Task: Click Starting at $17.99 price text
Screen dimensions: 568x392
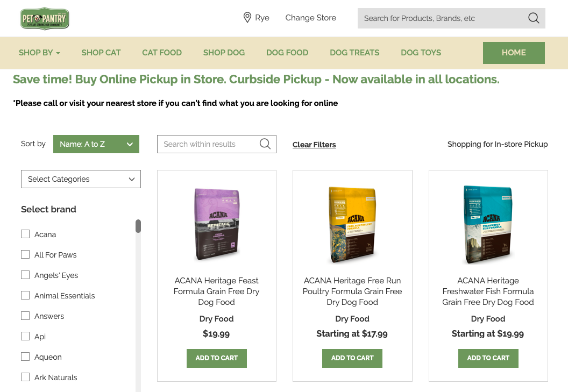Action: (352, 334)
